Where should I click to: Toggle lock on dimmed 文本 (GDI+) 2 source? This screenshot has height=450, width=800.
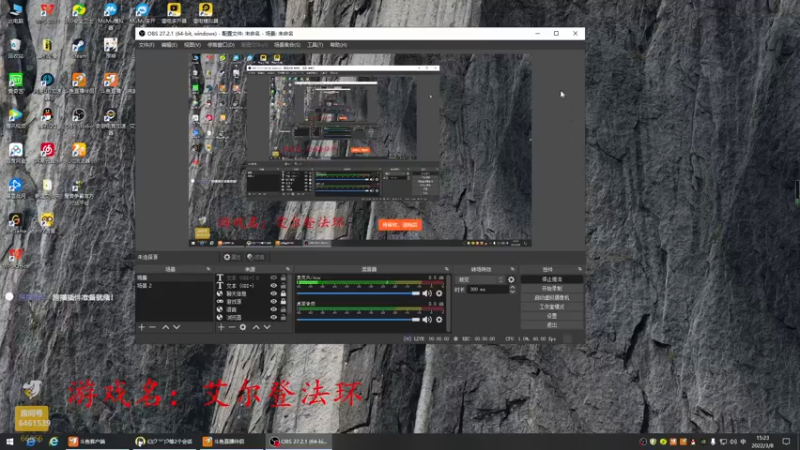[283, 278]
